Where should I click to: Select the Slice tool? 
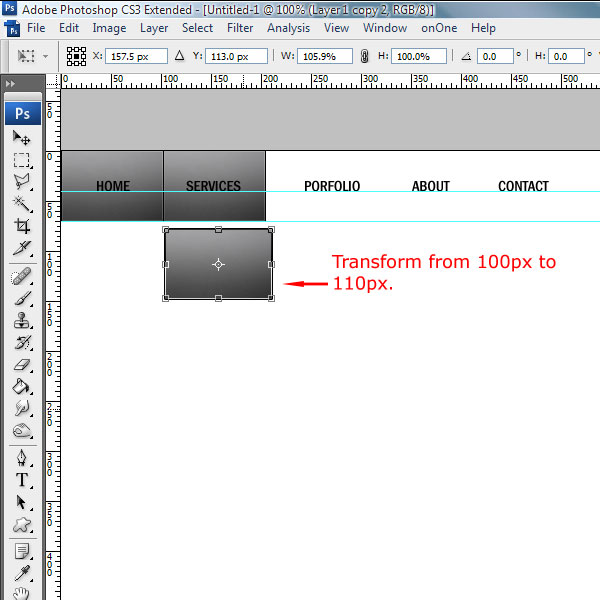click(x=21, y=248)
